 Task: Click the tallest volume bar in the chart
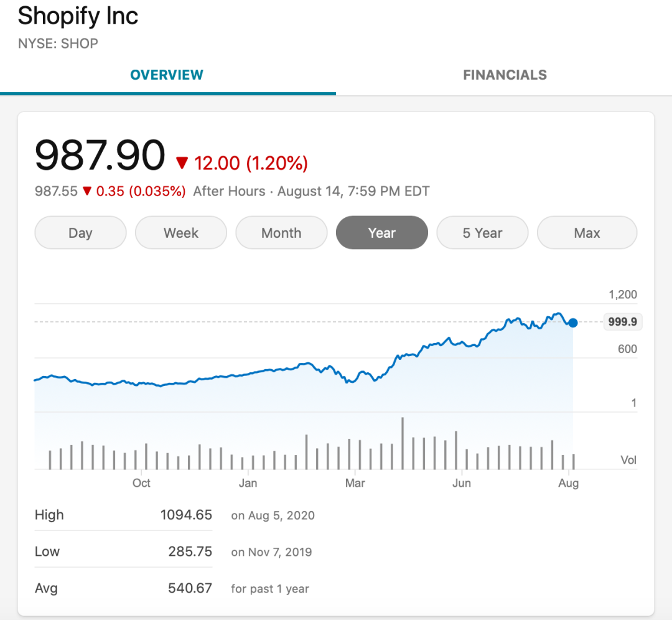[x=403, y=443]
